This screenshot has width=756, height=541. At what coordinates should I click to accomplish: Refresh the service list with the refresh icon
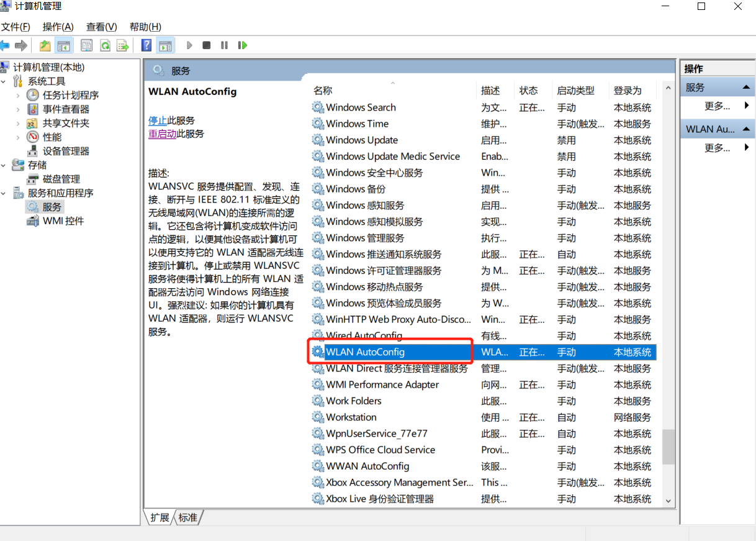tap(106, 45)
